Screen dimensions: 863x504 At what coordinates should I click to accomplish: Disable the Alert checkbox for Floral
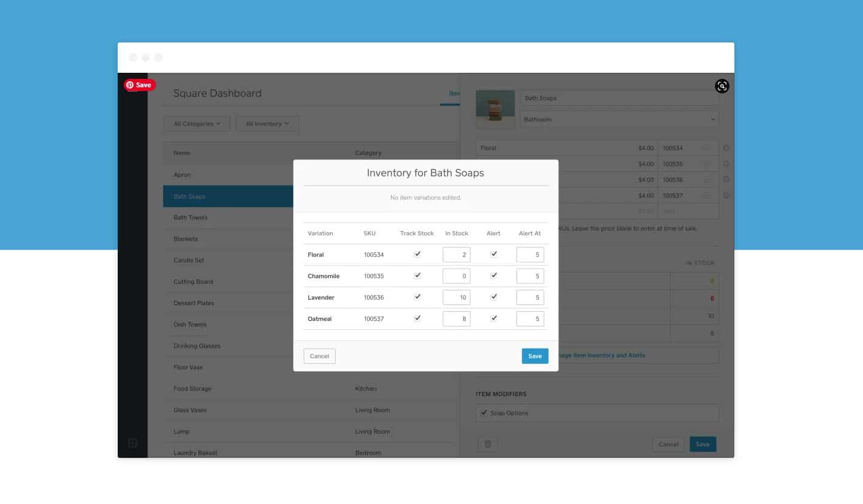493,254
